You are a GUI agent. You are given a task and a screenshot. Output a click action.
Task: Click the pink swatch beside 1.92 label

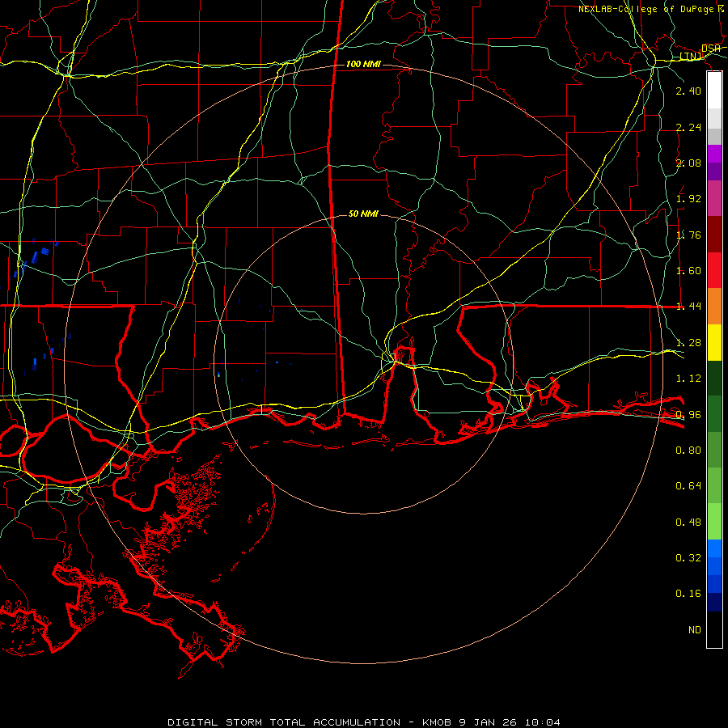(x=714, y=198)
